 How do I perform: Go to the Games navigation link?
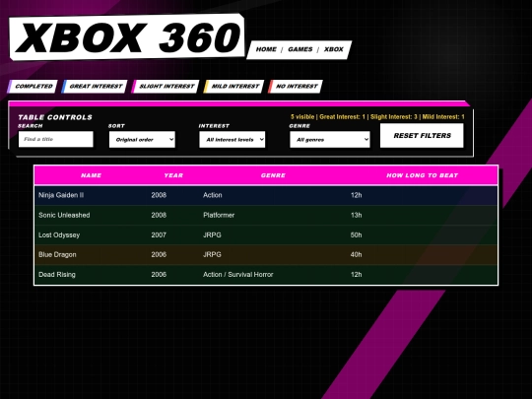299,49
